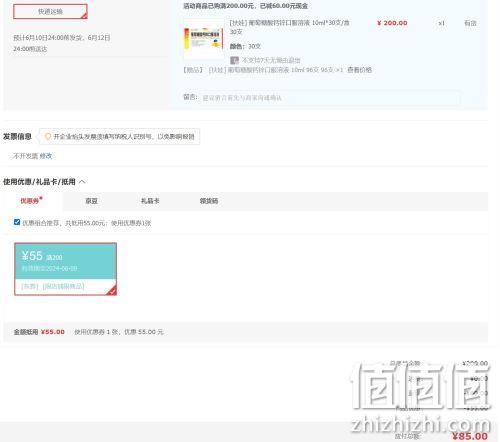
Task: Toggle the 优惠组合推荐 checkbox
Action: 17,222
